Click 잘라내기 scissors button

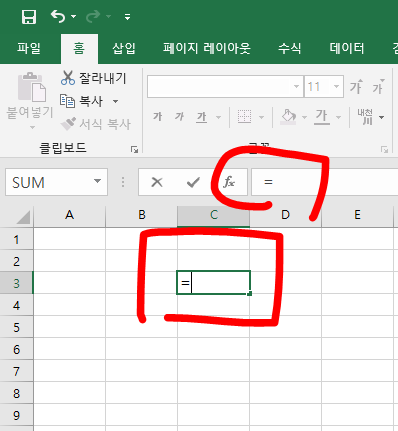click(94, 78)
